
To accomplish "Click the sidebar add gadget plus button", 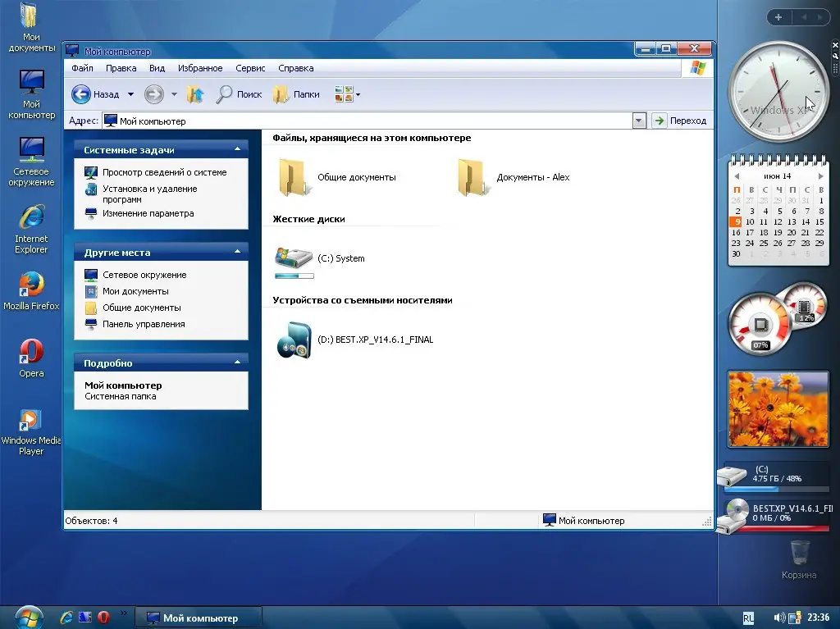I will pos(778,17).
